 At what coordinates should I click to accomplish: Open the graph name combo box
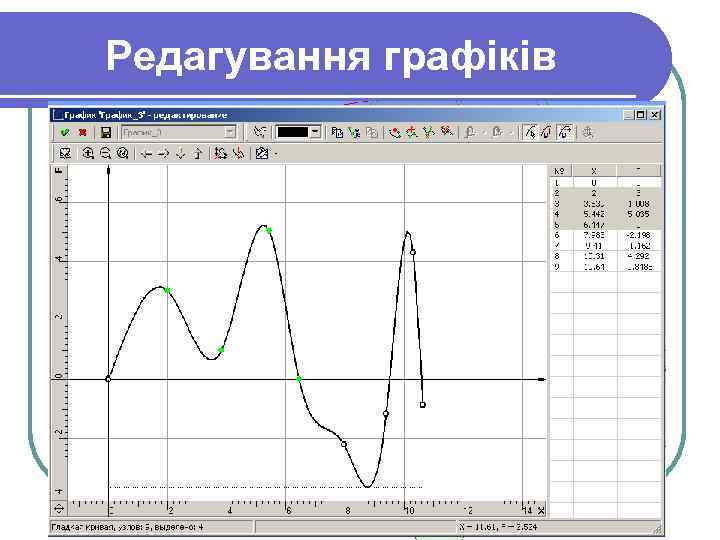tap(179, 133)
